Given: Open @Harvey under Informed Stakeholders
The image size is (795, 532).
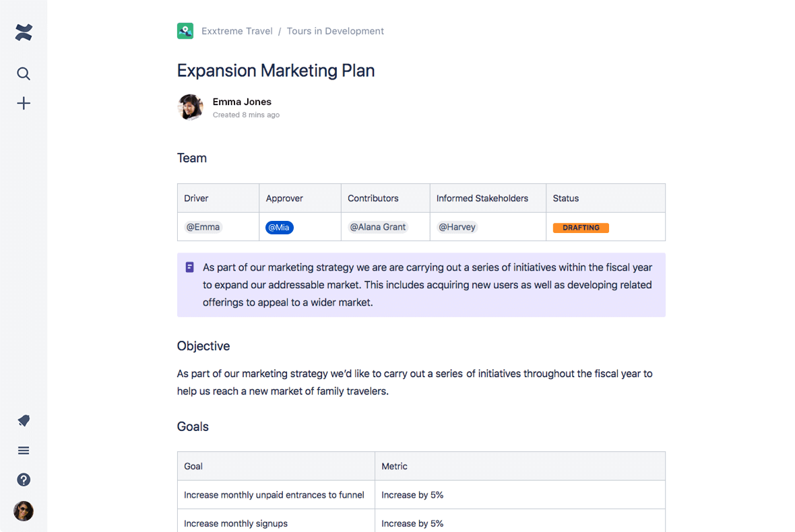Looking at the screenshot, I should (457, 227).
